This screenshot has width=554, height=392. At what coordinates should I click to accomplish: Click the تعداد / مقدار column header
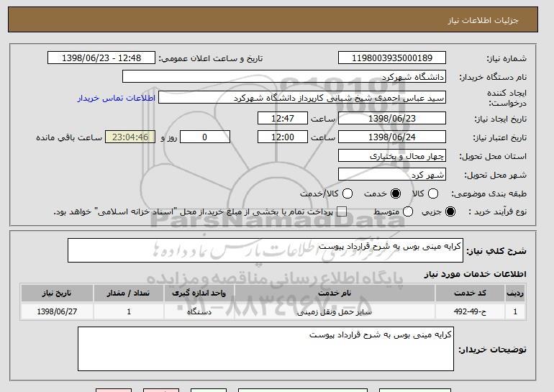(129, 293)
